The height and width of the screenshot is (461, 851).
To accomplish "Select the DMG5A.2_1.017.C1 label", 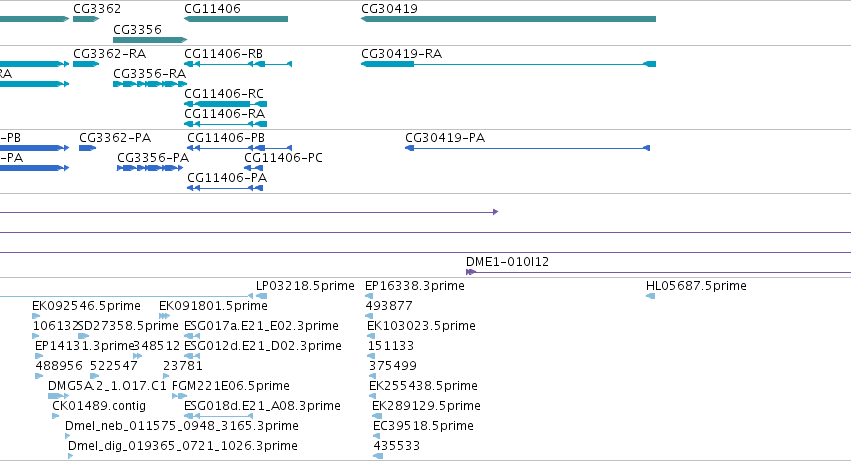I will pyautogui.click(x=107, y=386).
